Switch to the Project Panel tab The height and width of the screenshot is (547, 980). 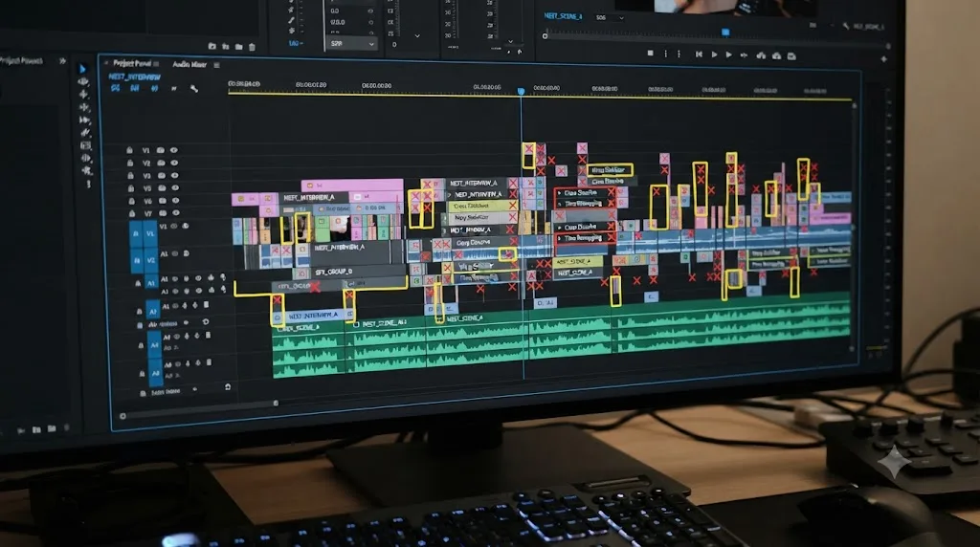pos(132,64)
